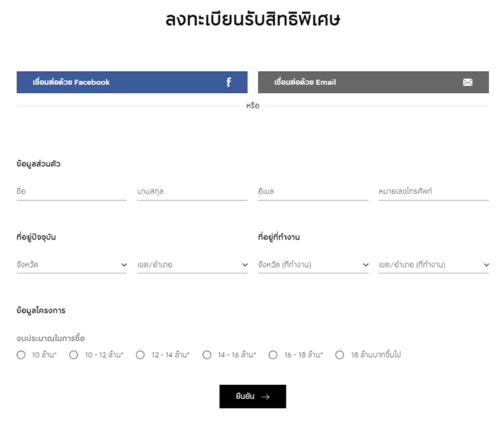
Task: Click the Facebook logo icon
Action: 229,83
